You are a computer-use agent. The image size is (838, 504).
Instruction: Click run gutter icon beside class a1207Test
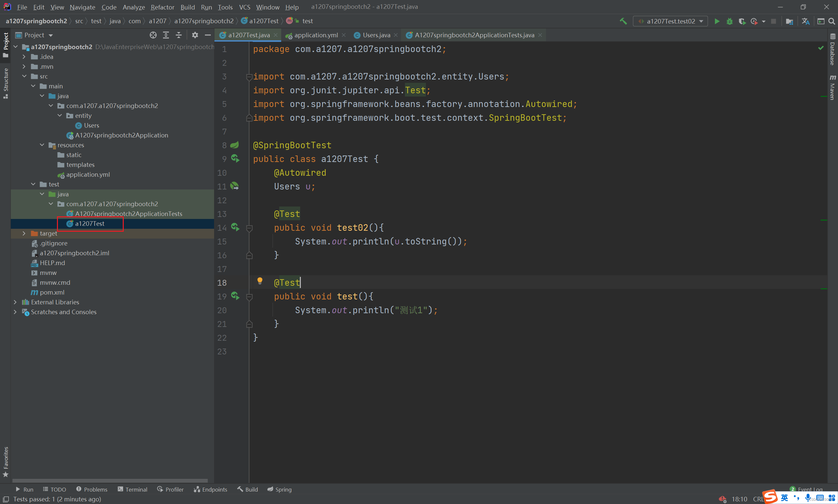(x=235, y=159)
